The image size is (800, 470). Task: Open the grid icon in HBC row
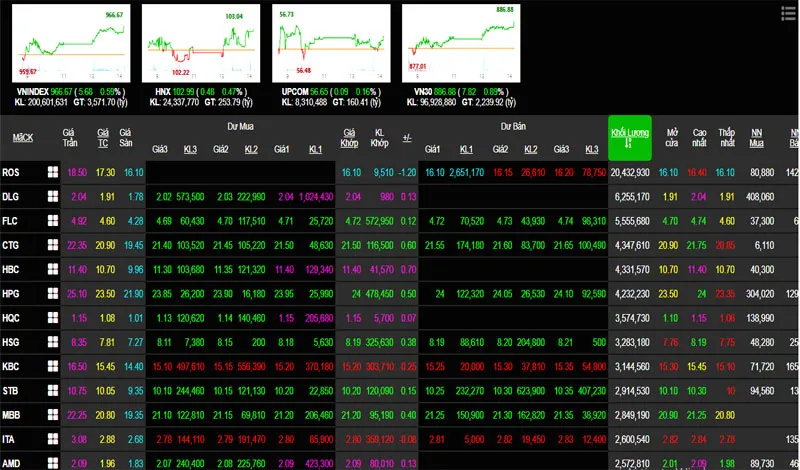coord(53,269)
